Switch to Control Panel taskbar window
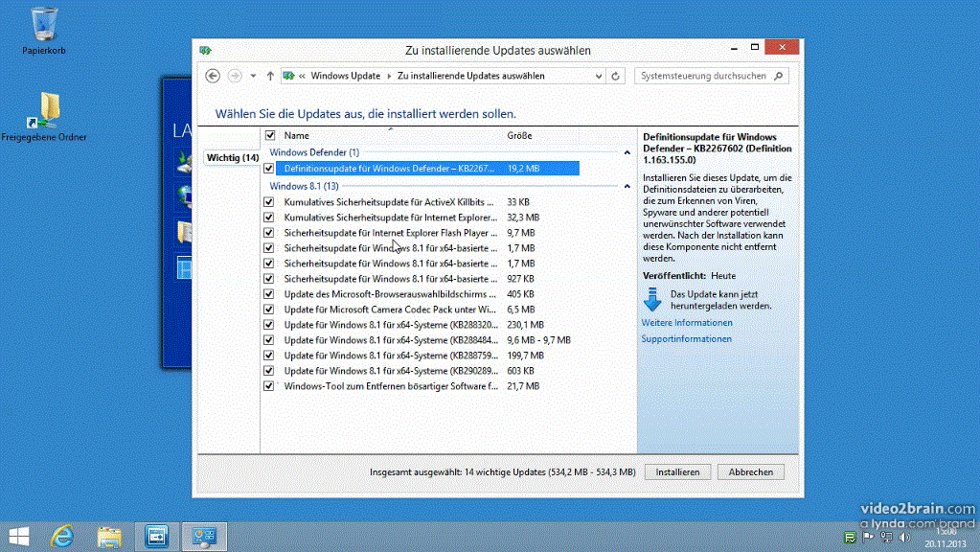The image size is (980, 552). 204,537
